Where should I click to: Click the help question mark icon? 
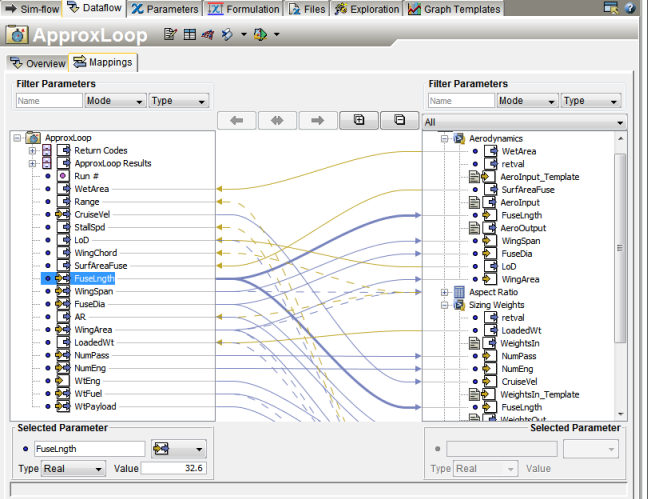[629, 8]
